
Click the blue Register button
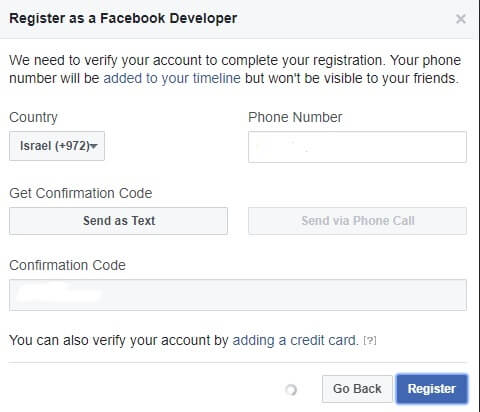click(432, 389)
